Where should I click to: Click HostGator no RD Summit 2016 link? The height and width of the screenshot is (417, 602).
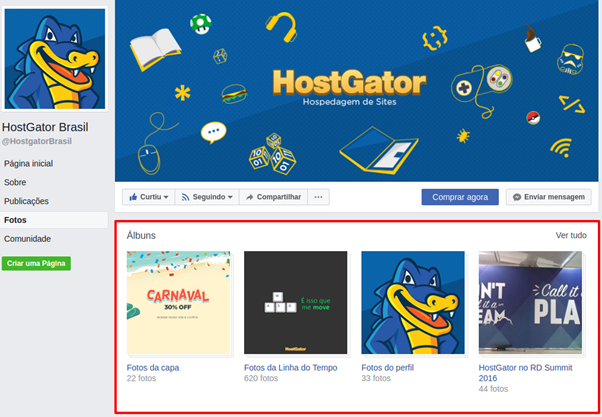525,373
